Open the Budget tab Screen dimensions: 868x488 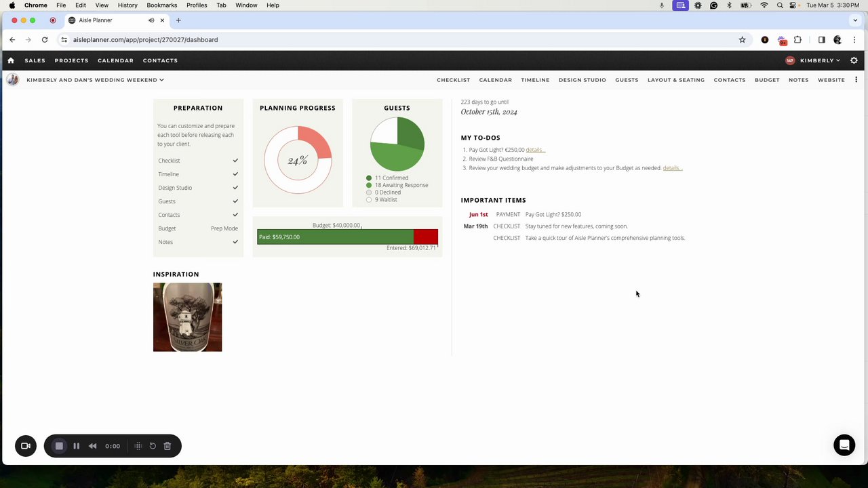tap(767, 80)
